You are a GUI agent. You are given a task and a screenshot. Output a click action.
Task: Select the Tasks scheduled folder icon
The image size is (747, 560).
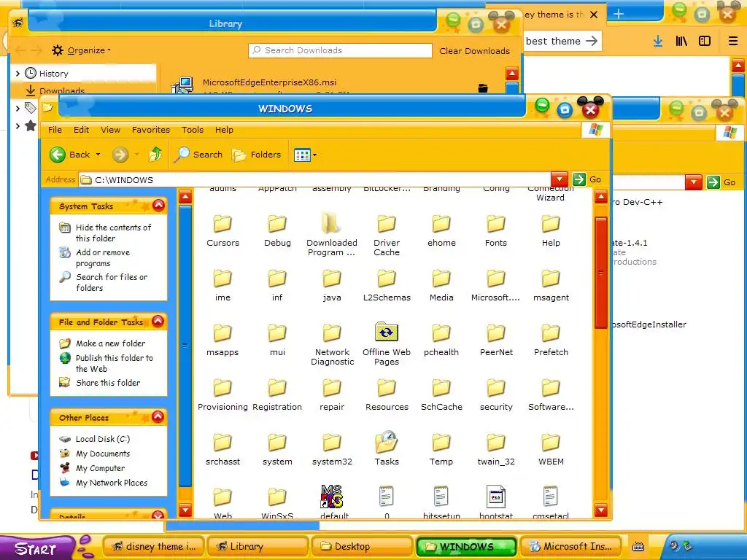[x=387, y=443]
